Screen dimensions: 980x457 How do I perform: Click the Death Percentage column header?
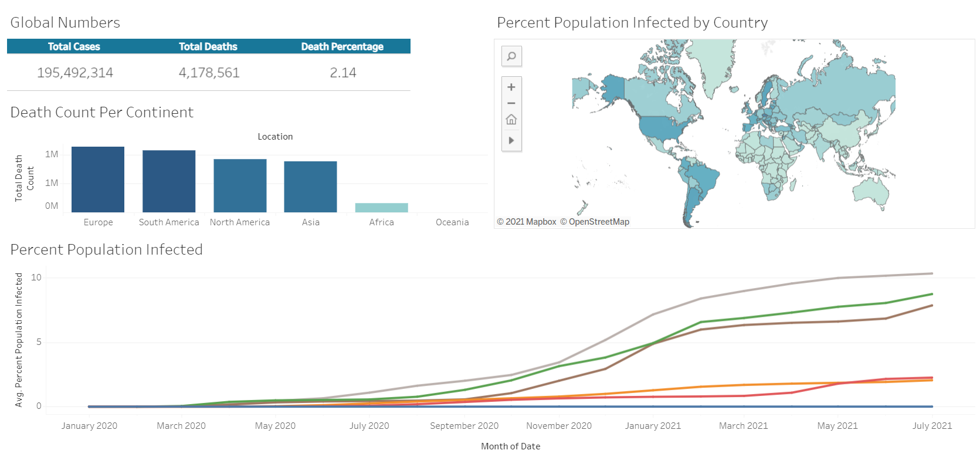click(343, 46)
